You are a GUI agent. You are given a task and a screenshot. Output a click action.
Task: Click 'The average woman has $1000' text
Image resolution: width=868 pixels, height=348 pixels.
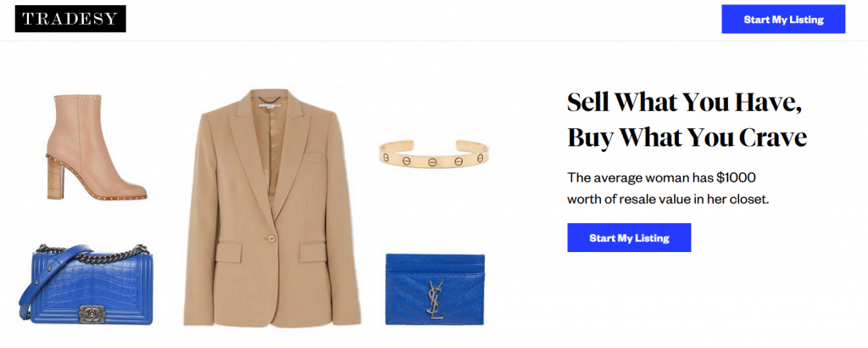(x=661, y=178)
